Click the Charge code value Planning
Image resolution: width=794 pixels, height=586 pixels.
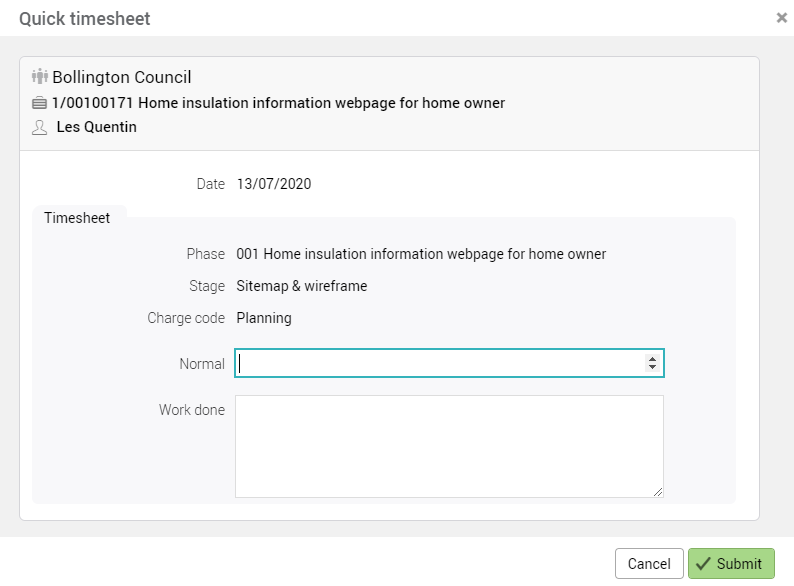point(264,318)
